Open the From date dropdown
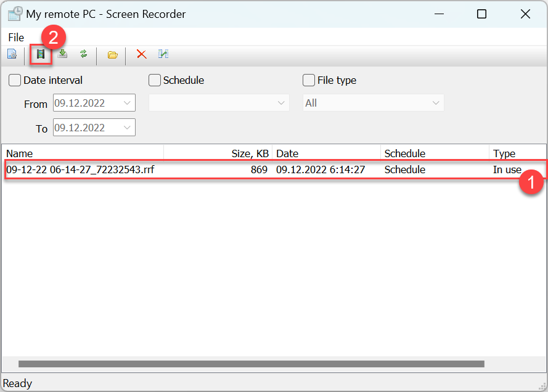548x392 pixels. [128, 103]
